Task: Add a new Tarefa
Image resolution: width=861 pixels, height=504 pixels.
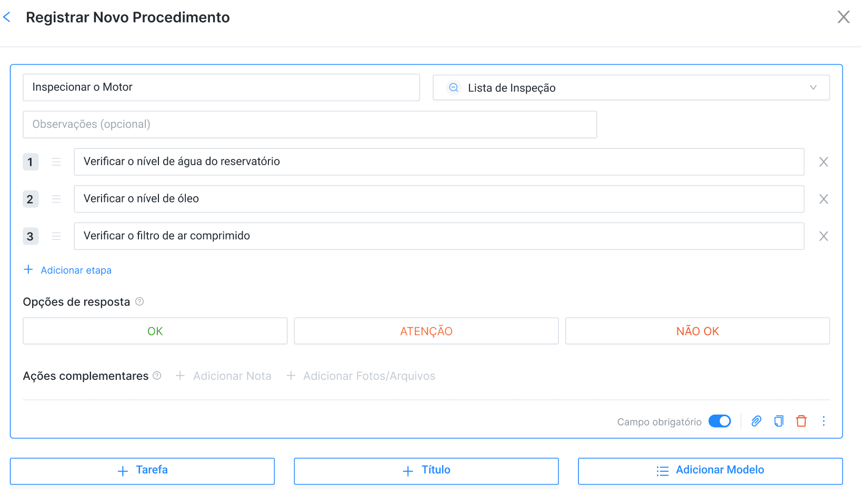Action: pyautogui.click(x=142, y=471)
